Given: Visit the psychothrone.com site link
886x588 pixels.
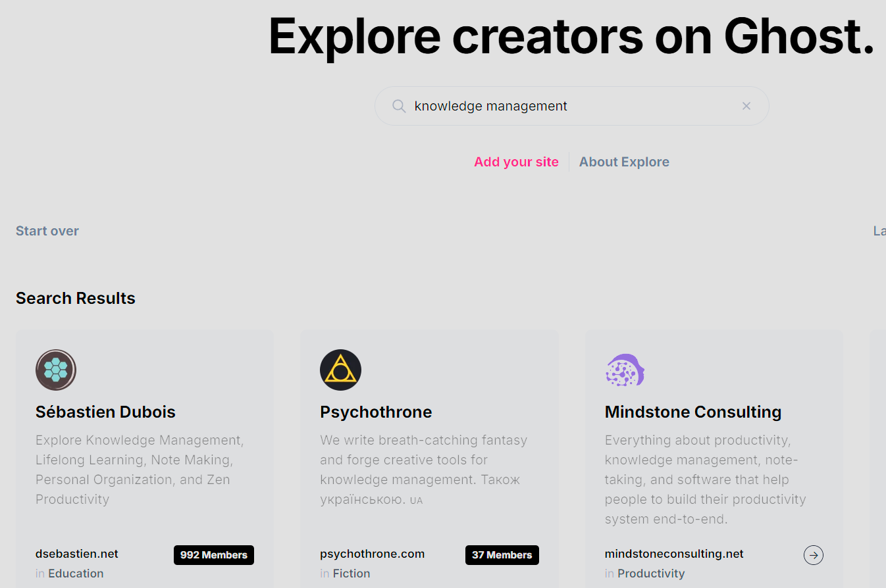Looking at the screenshot, I should (372, 553).
